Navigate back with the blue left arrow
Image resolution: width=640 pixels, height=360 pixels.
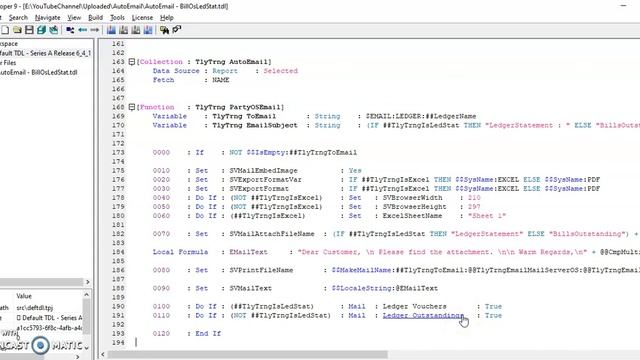click(x=82, y=30)
